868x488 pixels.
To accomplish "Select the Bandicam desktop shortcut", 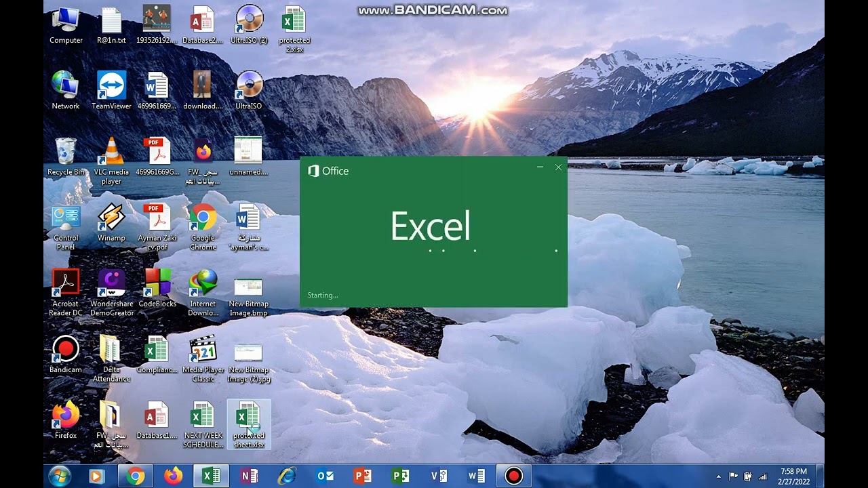I will point(66,354).
